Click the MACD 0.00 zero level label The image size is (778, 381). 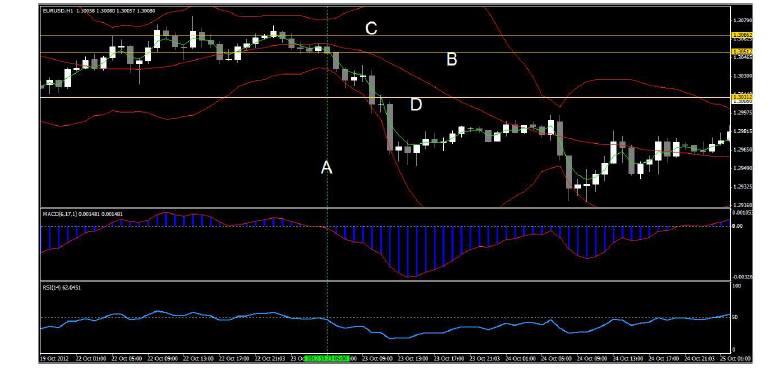[x=737, y=226]
